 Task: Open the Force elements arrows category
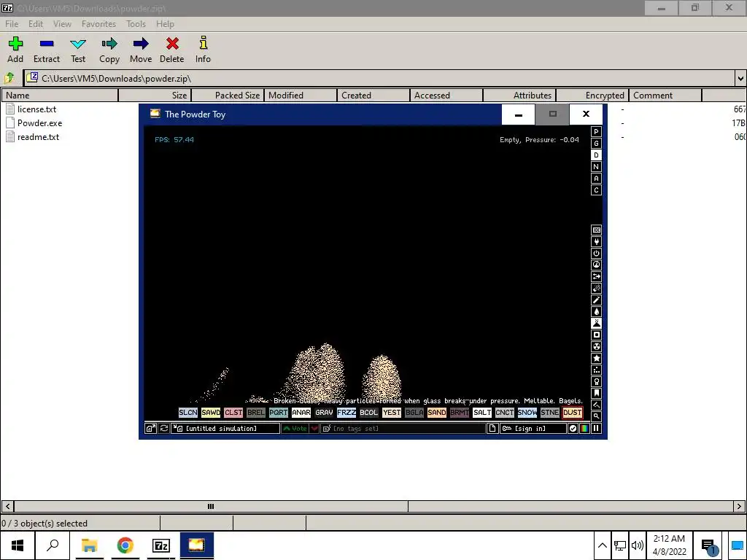coord(596,276)
